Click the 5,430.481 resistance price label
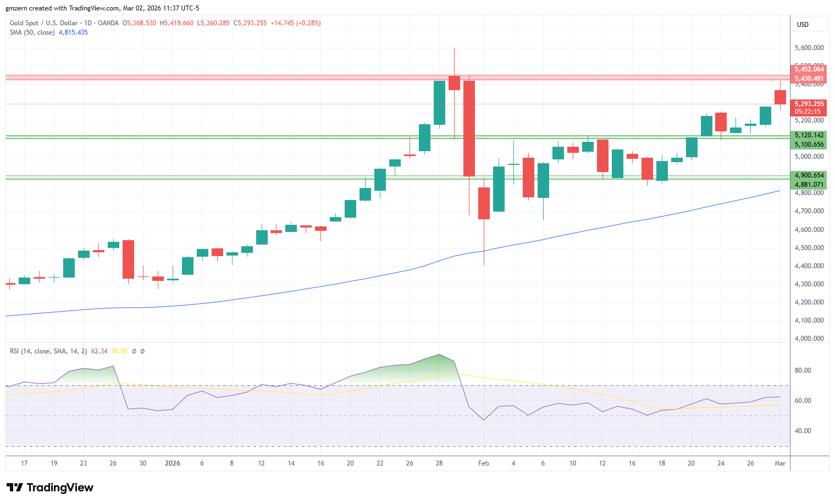Screen dimensions: 835x504 click(809, 79)
